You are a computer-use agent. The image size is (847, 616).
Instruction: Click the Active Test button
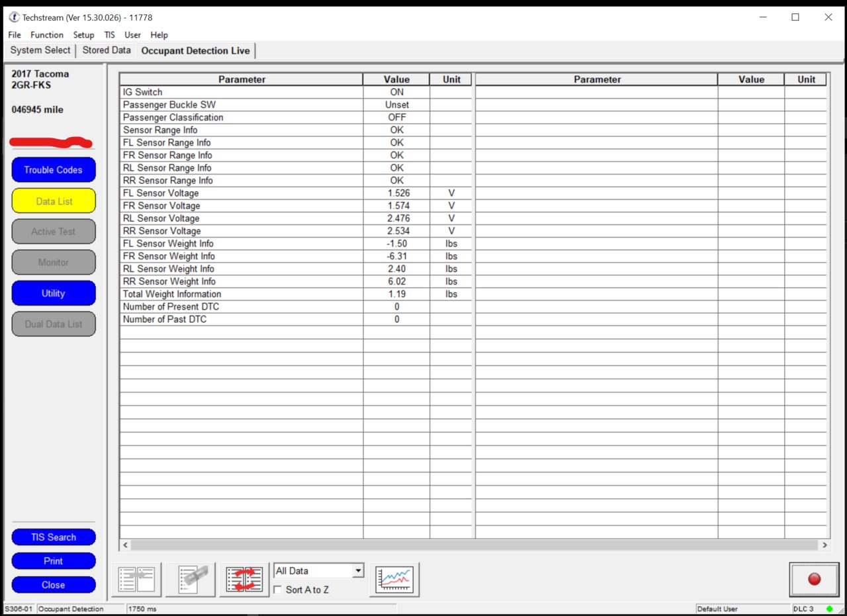click(54, 232)
